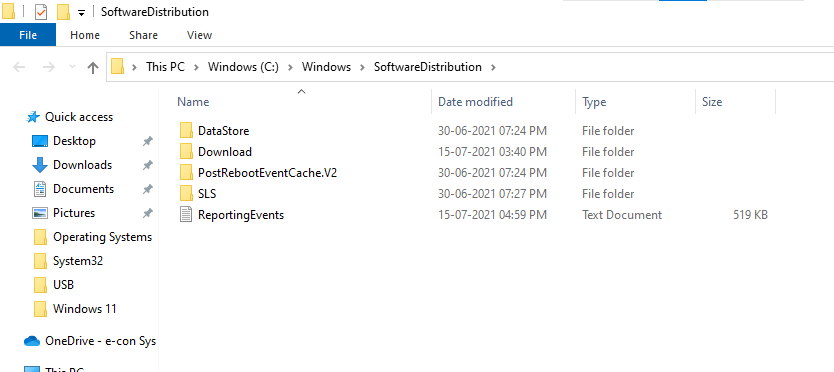The image size is (834, 372).
Task: Expand chevron after Windows breadcrumb
Action: [x=363, y=67]
